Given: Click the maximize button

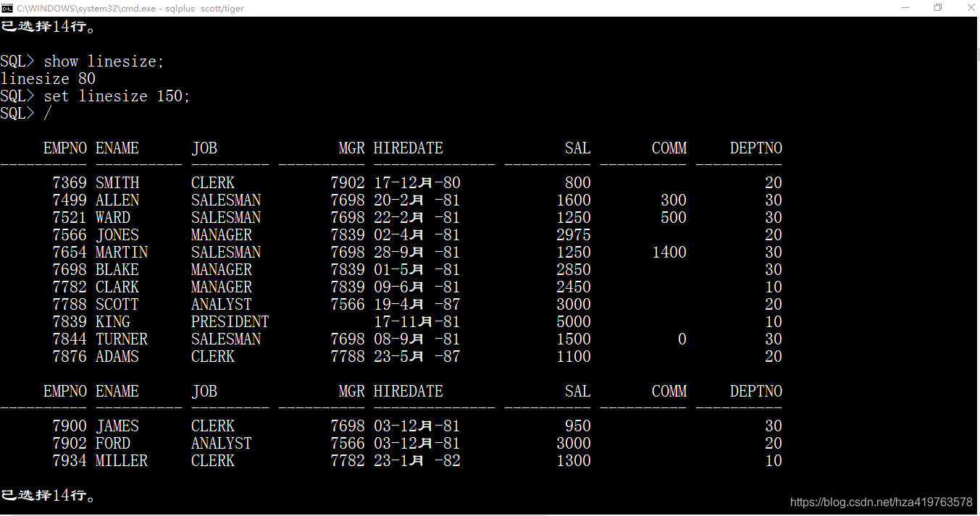Looking at the screenshot, I should pyautogui.click(x=938, y=7).
